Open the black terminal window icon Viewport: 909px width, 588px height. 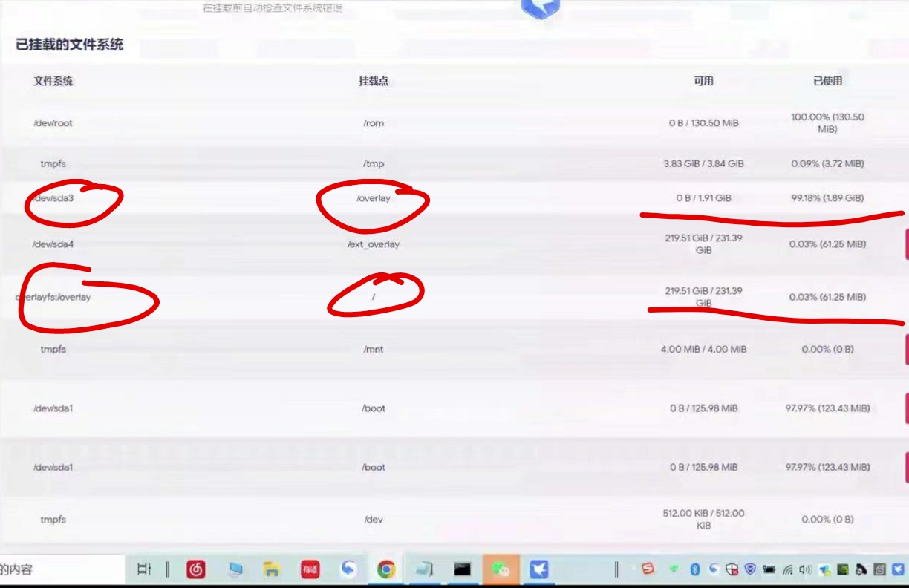pos(463,569)
